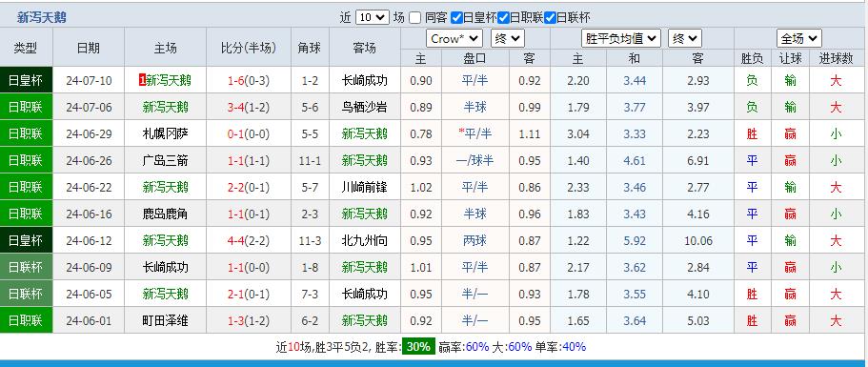Open the 胜平负均值 dropdown
The width and height of the screenshot is (868, 367).
(621, 39)
